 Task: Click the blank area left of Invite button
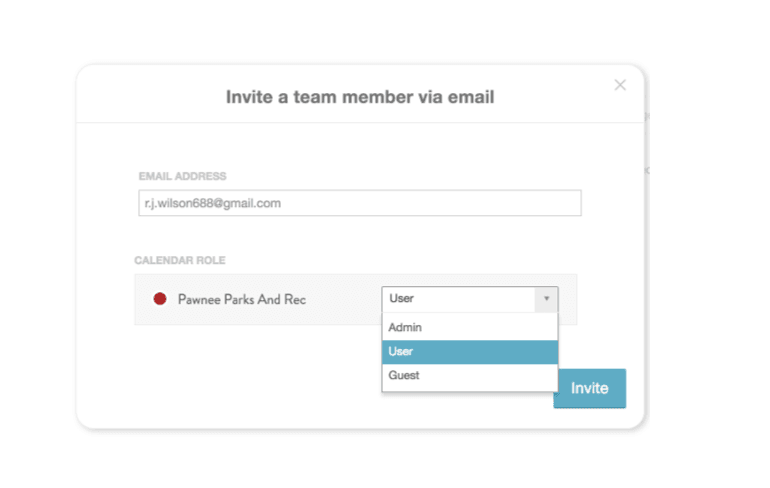tap(250, 388)
